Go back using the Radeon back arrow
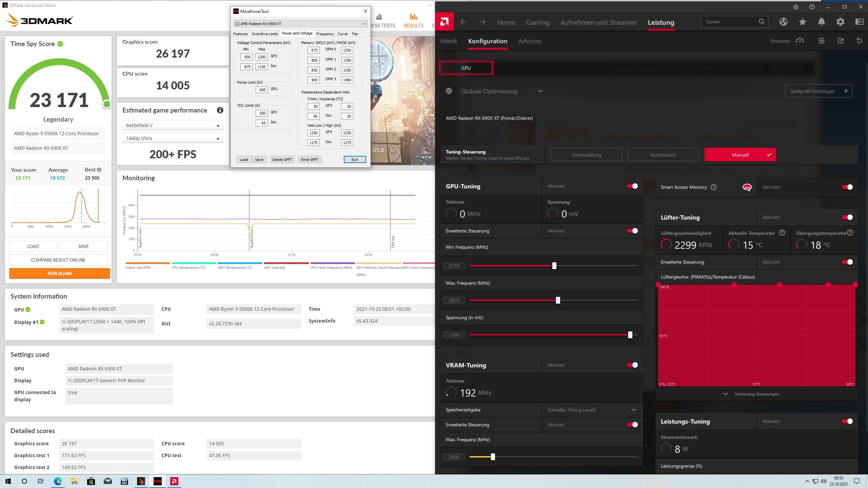The image size is (868, 488). [x=463, y=22]
